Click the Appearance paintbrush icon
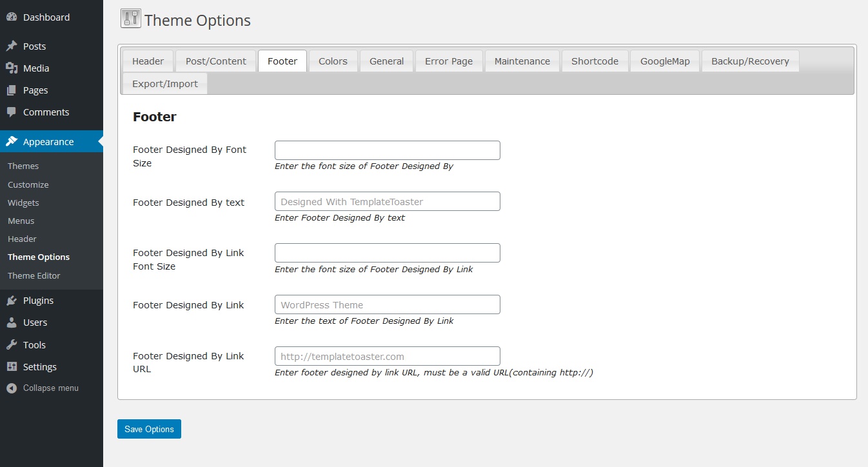This screenshot has height=467, width=868. pyautogui.click(x=10, y=141)
